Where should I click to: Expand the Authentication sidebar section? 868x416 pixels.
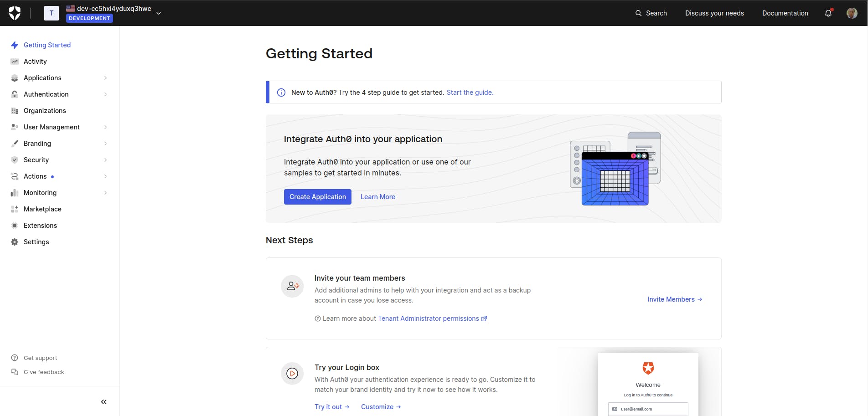46,94
